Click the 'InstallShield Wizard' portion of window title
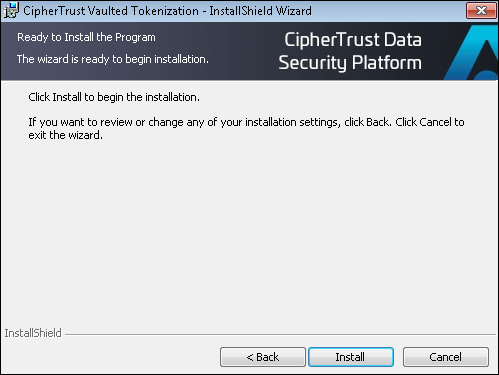Viewport: 499px width, 375px height. click(261, 11)
